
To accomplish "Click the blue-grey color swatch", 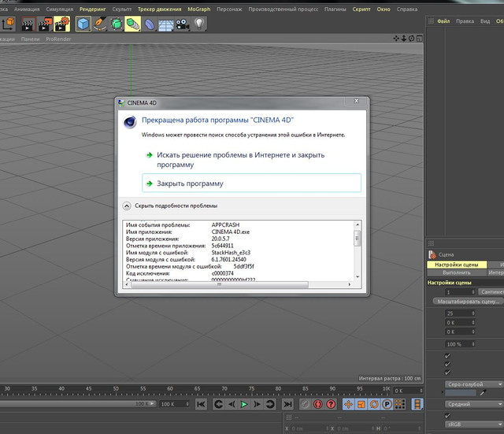I will click(461, 392).
